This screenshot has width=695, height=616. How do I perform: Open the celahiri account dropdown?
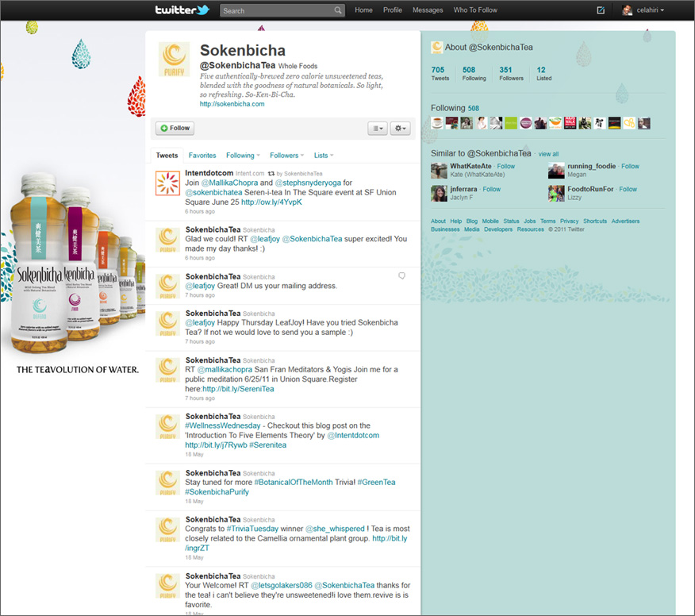pos(650,10)
